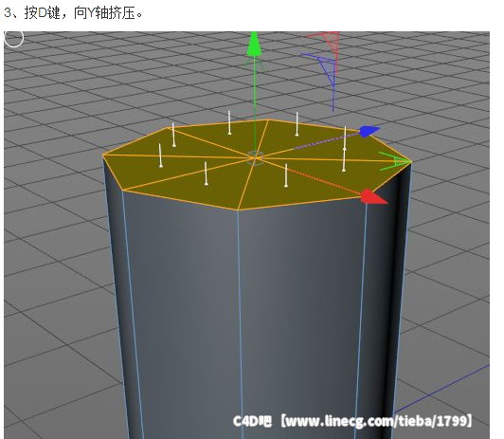This screenshot has width=504, height=439.
Task: Select the gizmo center origin circle
Action: 255,158
